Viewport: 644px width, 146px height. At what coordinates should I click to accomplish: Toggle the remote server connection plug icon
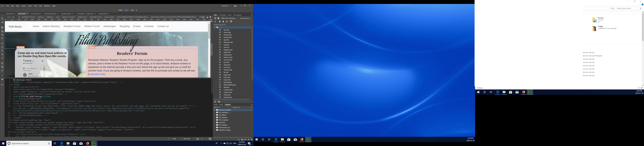pyautogui.click(x=215, y=22)
